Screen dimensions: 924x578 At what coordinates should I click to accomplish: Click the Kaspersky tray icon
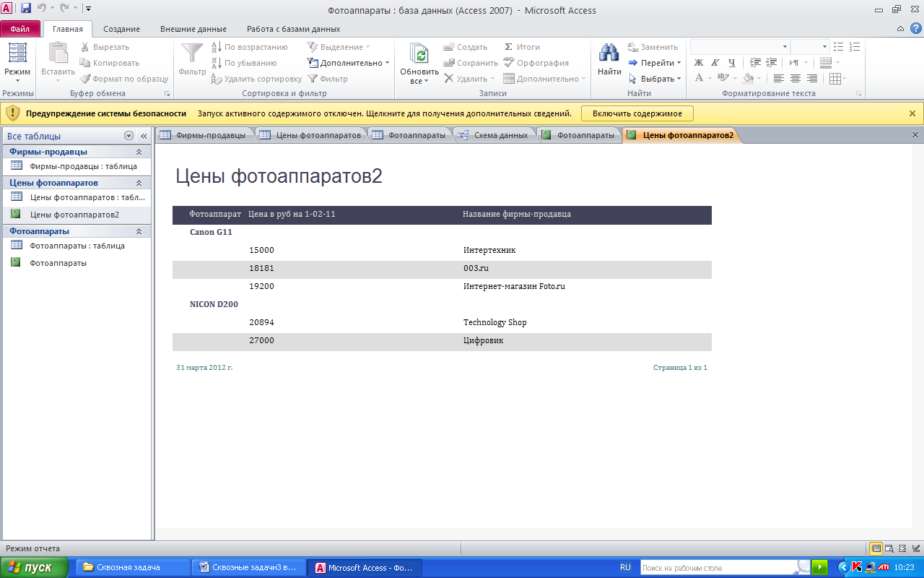[857, 567]
